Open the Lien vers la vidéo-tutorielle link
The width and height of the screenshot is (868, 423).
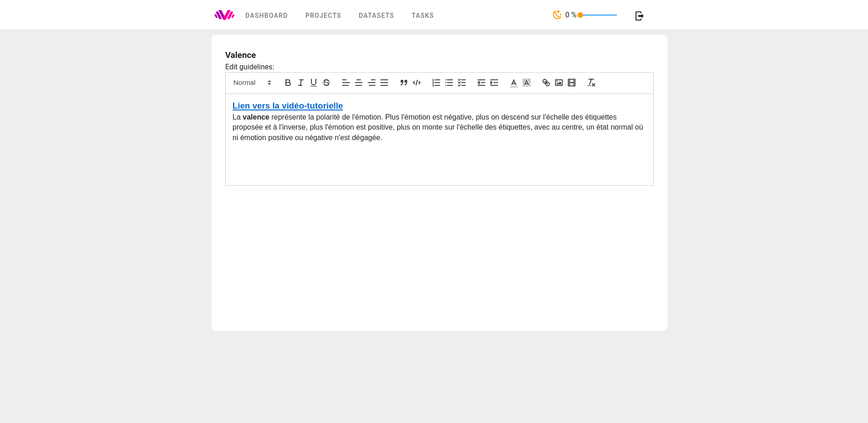click(x=288, y=106)
